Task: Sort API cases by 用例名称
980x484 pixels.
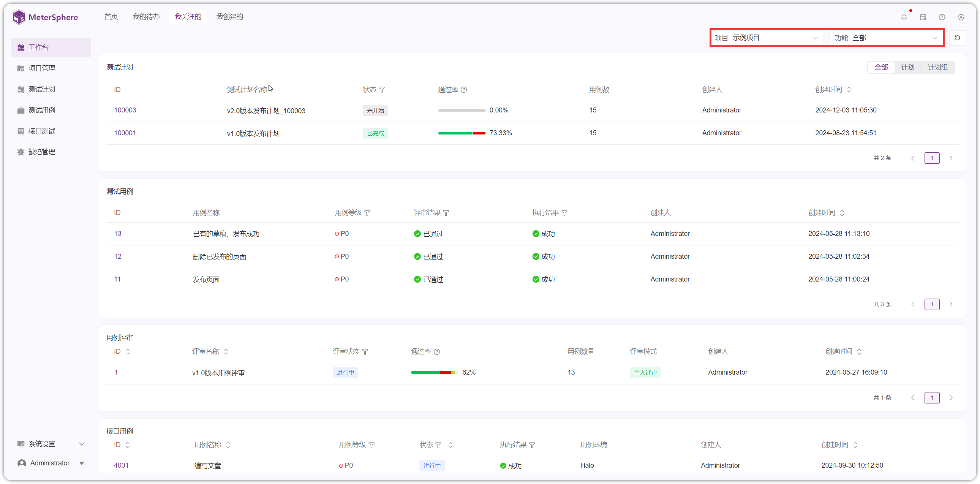Action: coord(228,445)
